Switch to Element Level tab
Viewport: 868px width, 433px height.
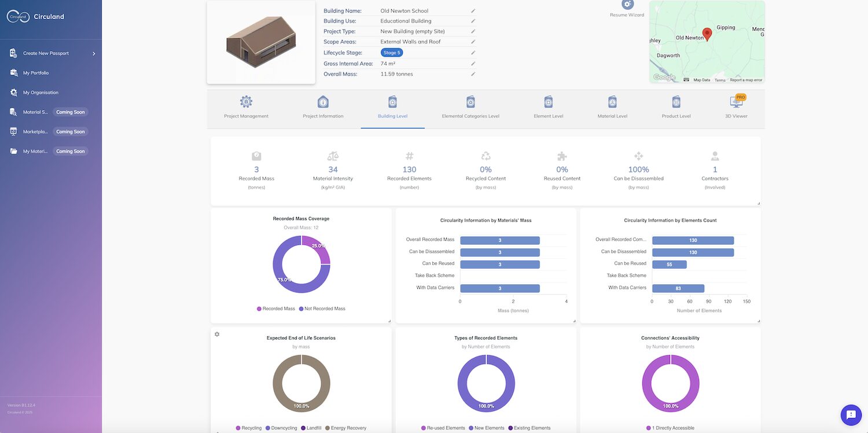pyautogui.click(x=548, y=108)
